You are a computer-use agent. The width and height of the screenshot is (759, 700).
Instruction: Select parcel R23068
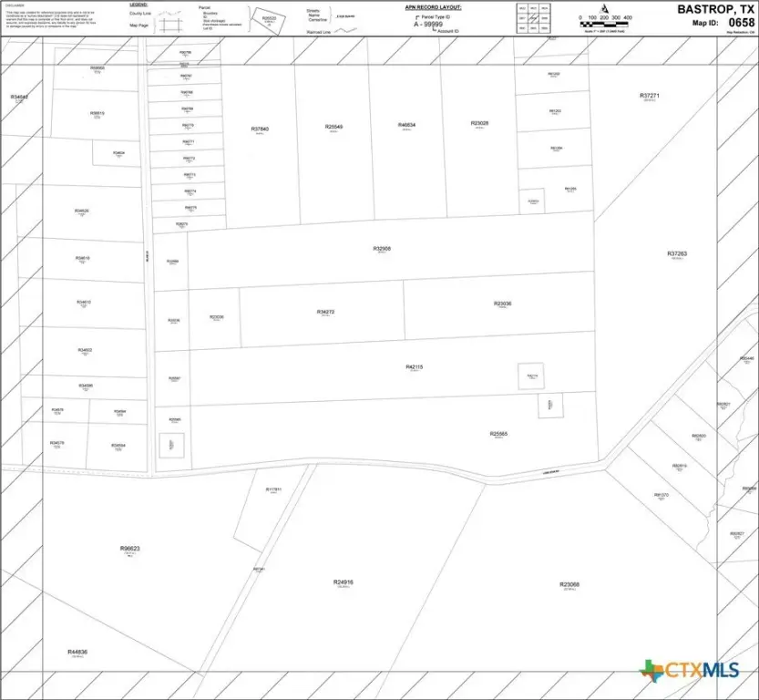(569, 584)
